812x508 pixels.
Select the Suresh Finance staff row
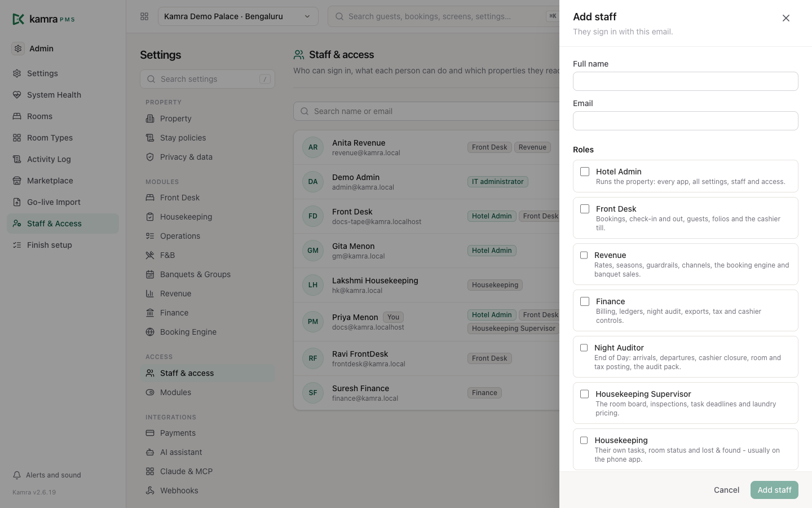(426, 393)
